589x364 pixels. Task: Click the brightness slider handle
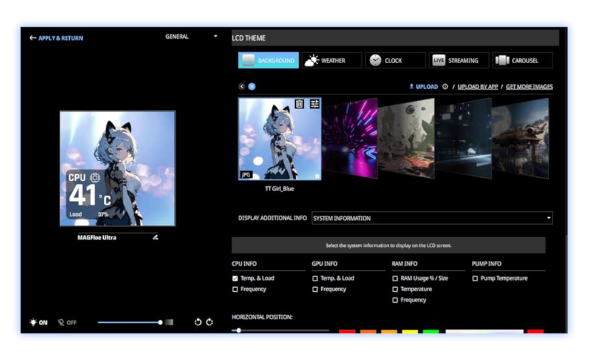pyautogui.click(x=160, y=322)
